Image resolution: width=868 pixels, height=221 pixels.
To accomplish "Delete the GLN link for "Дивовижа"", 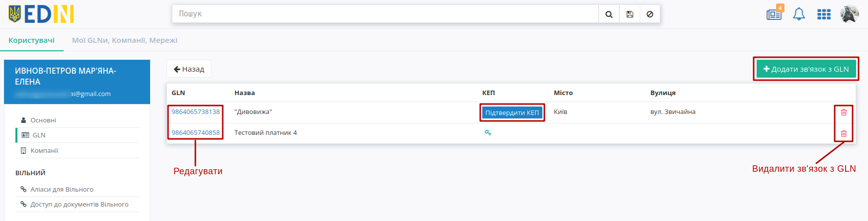I will pos(844,112).
